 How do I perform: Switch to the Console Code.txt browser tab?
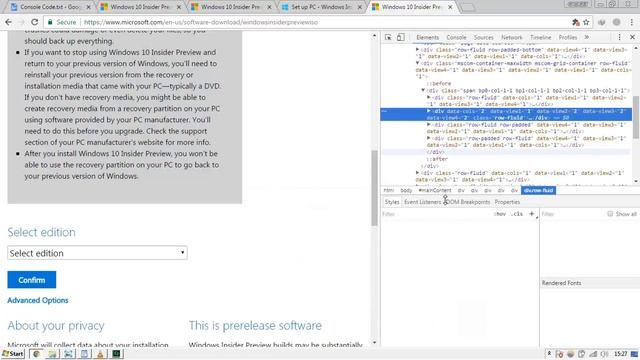[51, 7]
